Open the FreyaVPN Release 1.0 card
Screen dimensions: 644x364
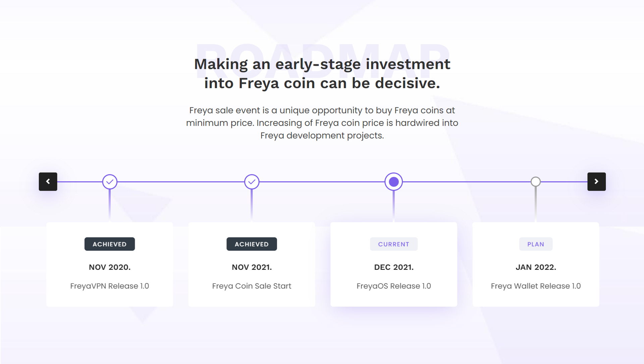110,264
